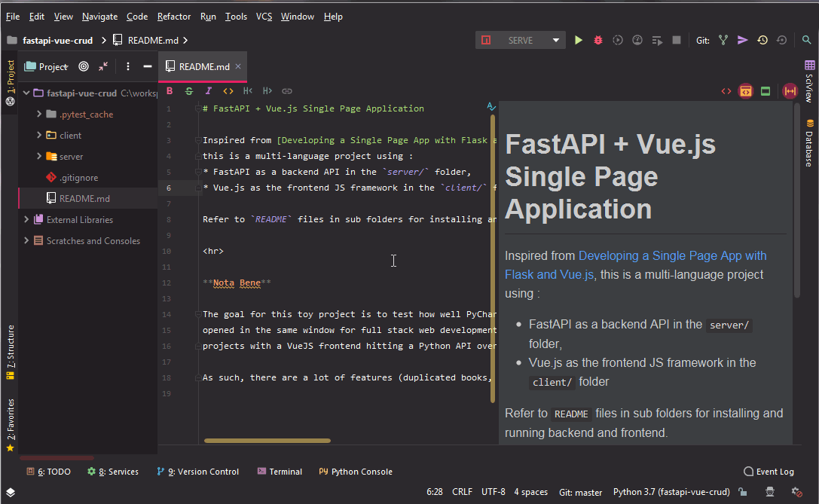Apply italic formatting in the markdown toolbar
819x504 pixels.
[x=209, y=91]
